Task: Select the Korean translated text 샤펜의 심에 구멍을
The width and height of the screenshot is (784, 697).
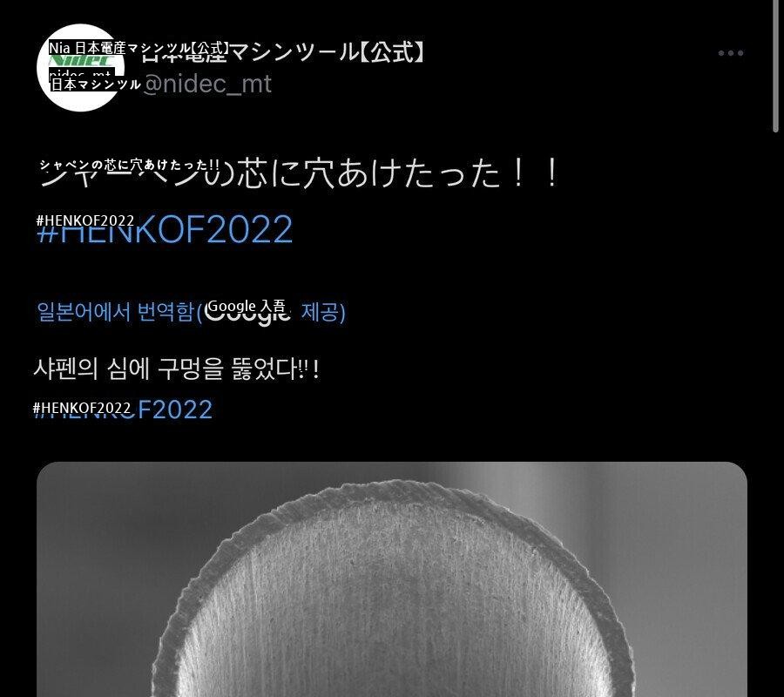Action: pos(129,369)
